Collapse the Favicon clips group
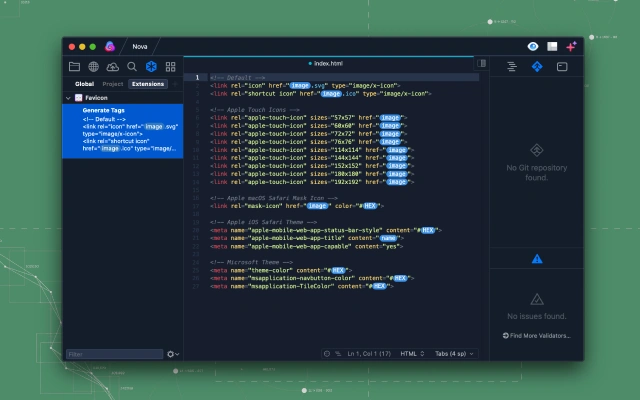The height and width of the screenshot is (400, 640). click(68, 98)
